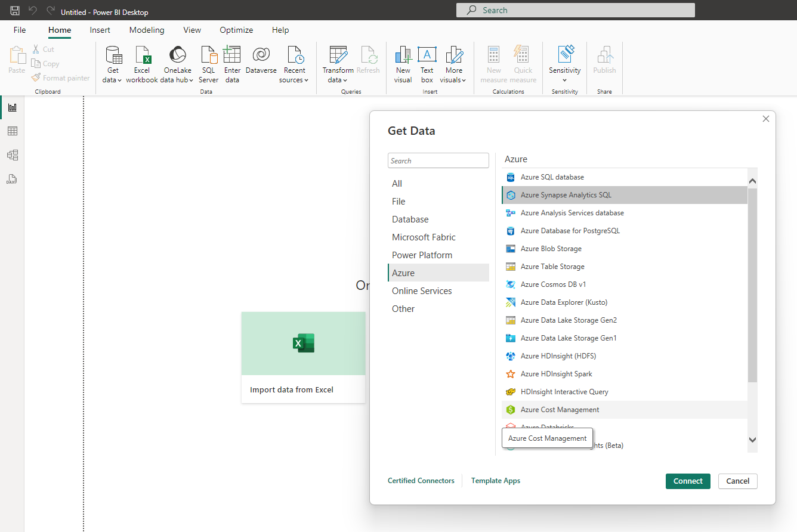Click the Import data from Excel tile

click(x=303, y=357)
